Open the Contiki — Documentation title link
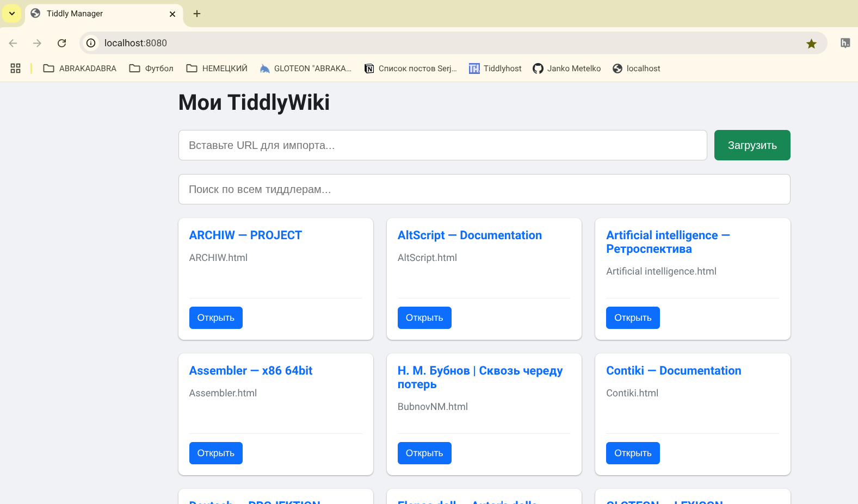 coord(674,371)
